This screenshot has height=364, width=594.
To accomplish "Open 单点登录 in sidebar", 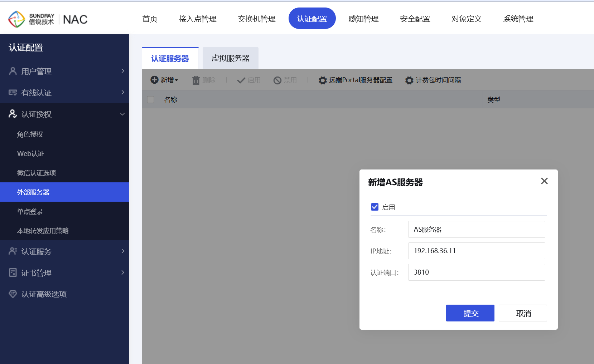I will (64, 212).
